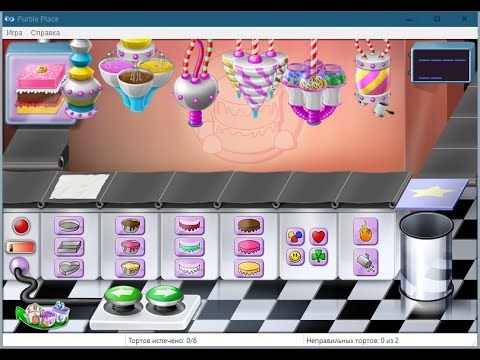Choose the chocolate batter flavor
The image size is (480, 360).
point(130,225)
